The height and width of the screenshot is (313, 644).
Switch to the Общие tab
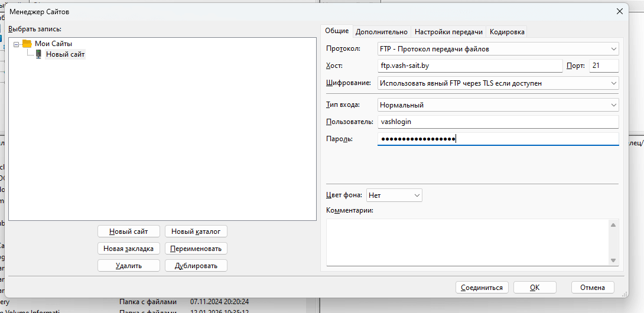click(x=337, y=31)
